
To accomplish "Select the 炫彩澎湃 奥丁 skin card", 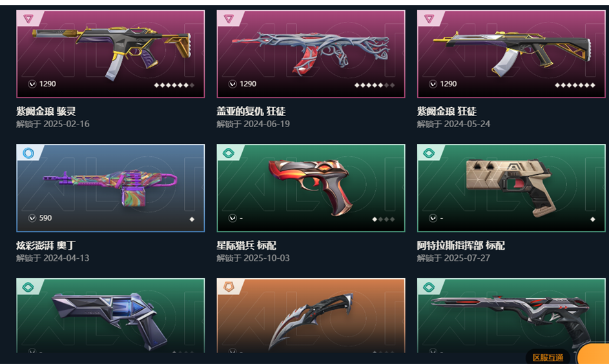I will click(x=110, y=188).
